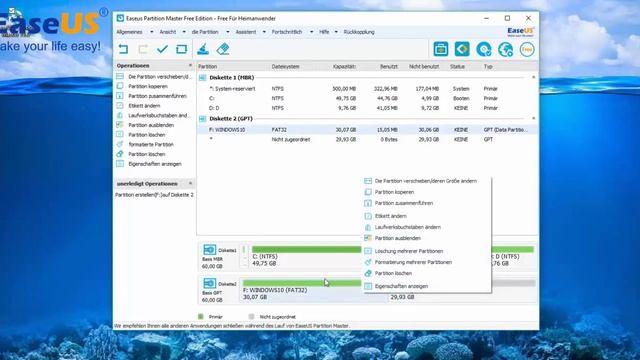The width and height of the screenshot is (640, 360).
Task: Collapse the Diskette 2 (GPT) group
Action: click(533, 118)
